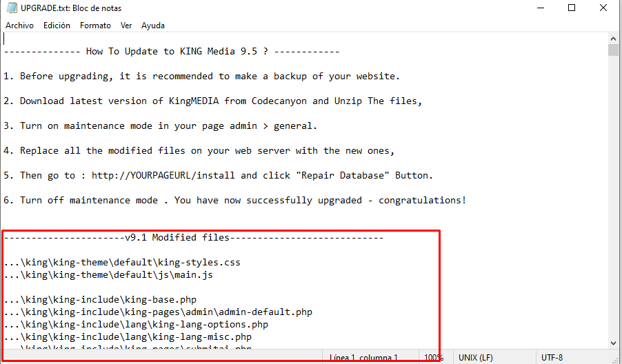The width and height of the screenshot is (622, 364).
Task: Click line '2. Download latest version of KingMEDIA'
Action: click(212, 101)
